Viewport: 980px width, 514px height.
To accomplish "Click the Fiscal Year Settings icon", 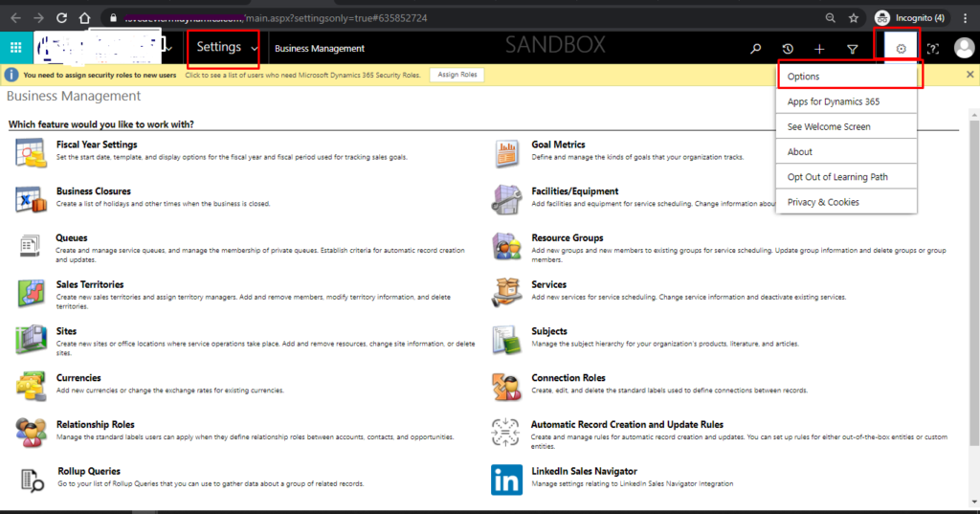I will point(31,152).
